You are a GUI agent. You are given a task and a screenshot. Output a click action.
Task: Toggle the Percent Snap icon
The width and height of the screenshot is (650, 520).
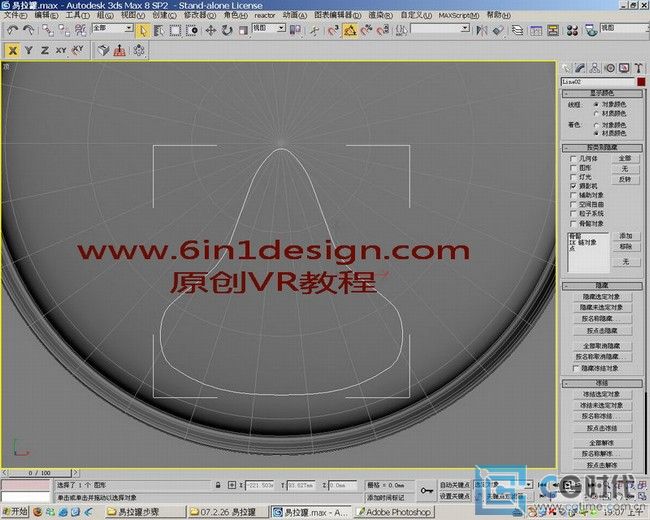366,30
